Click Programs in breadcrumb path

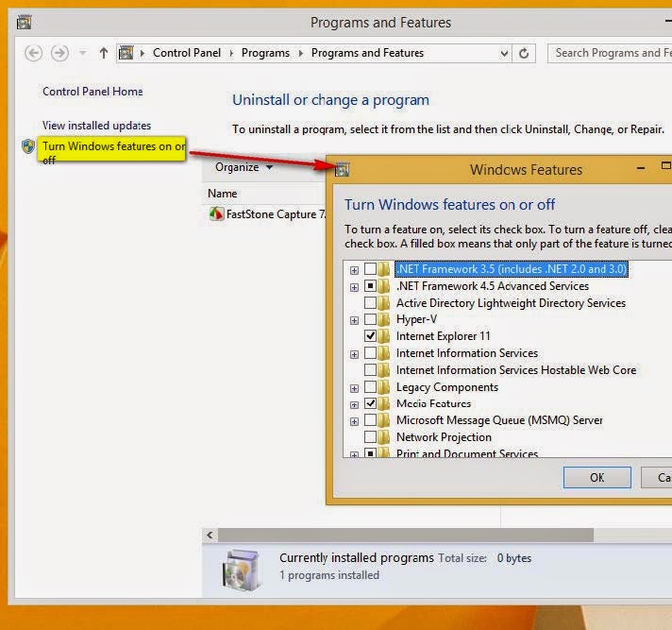click(x=265, y=53)
